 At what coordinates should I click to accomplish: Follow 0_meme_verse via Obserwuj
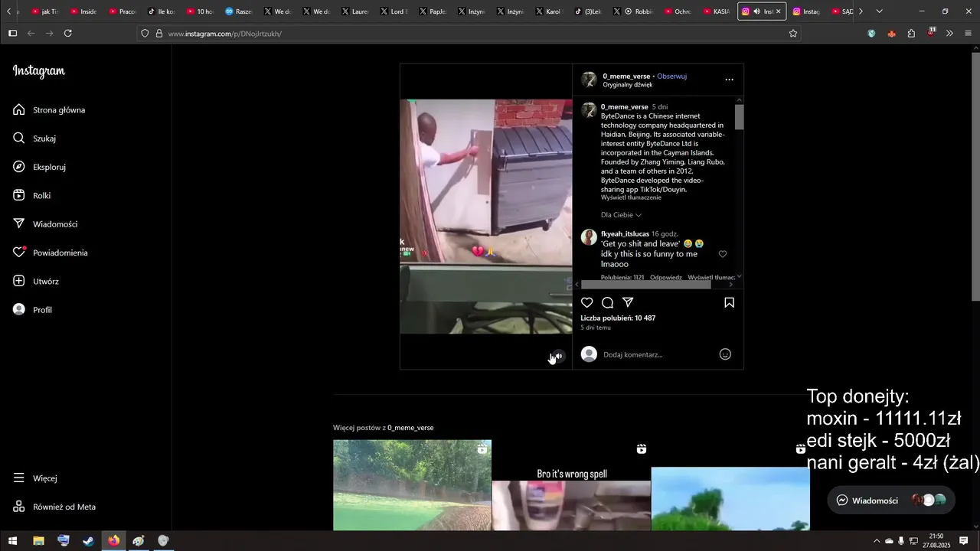(671, 76)
